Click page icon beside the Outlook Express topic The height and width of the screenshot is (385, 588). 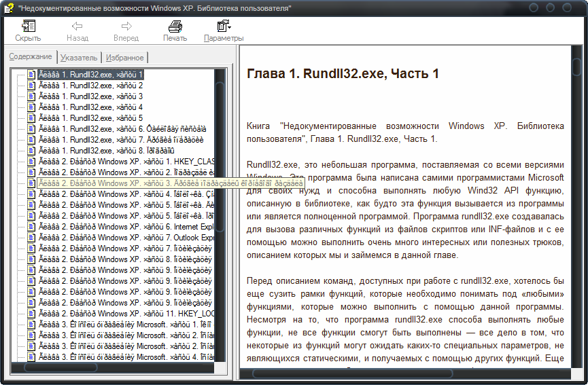click(x=31, y=238)
